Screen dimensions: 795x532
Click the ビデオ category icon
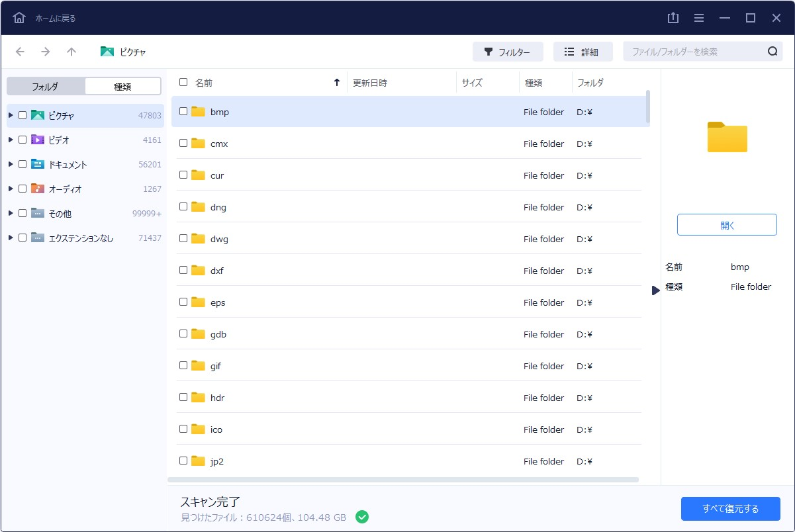click(38, 140)
